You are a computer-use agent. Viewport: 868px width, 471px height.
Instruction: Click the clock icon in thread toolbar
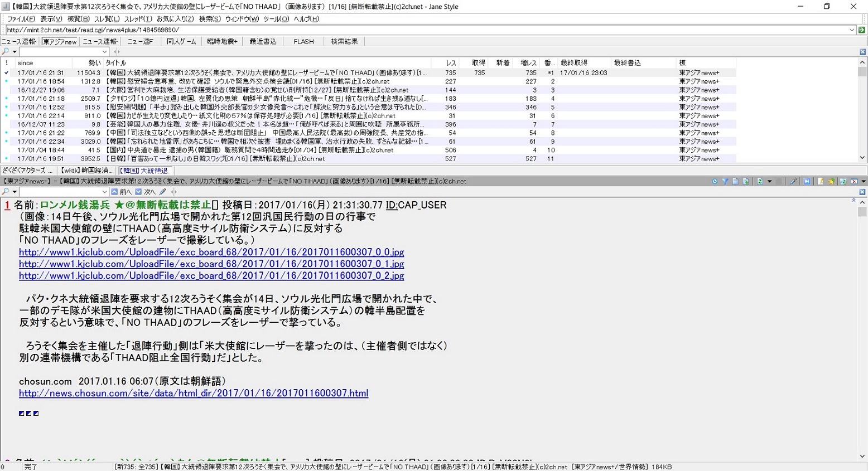click(715, 181)
